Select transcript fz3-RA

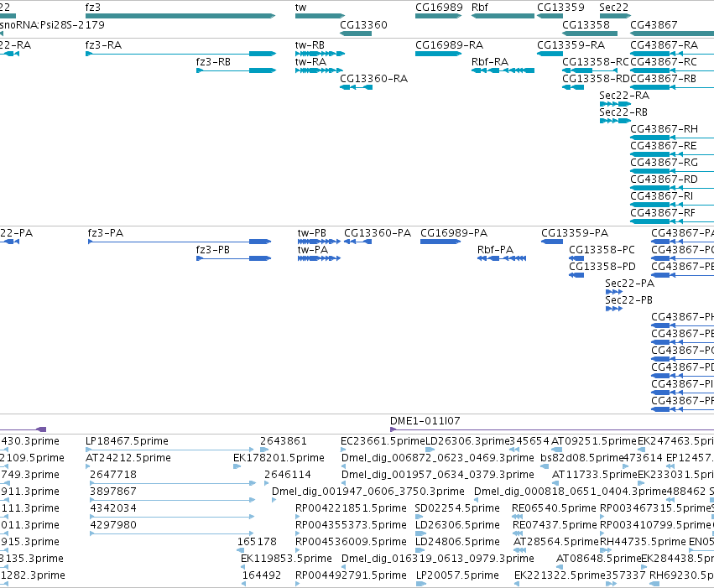tap(180, 54)
